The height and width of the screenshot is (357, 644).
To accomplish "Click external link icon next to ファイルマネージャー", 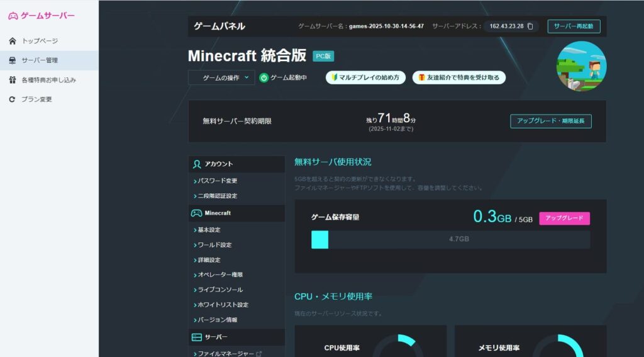I will pos(258,354).
